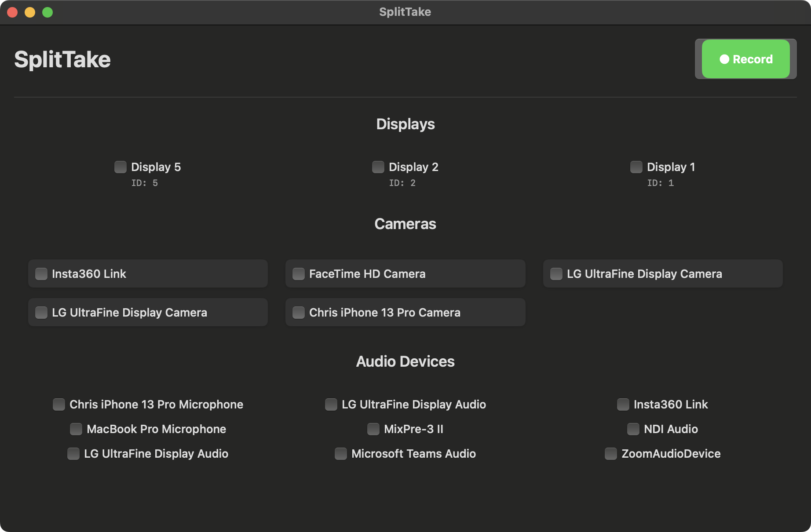Close the SplitTake window
This screenshot has height=532, width=811.
(12, 12)
